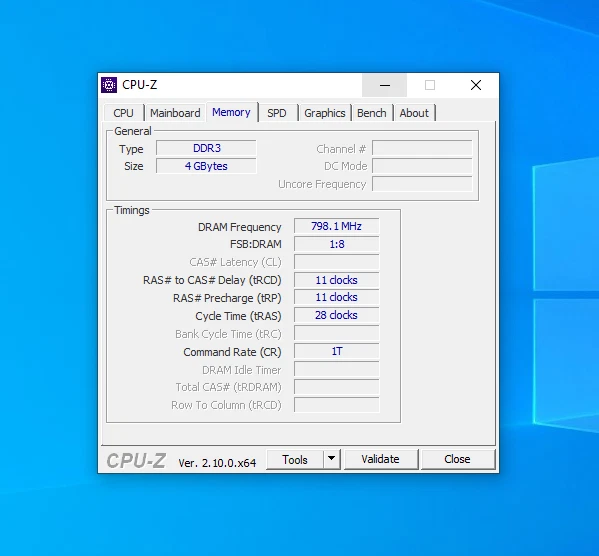
Task: Click the CPU-Z app icon in title bar
Action: click(109, 85)
